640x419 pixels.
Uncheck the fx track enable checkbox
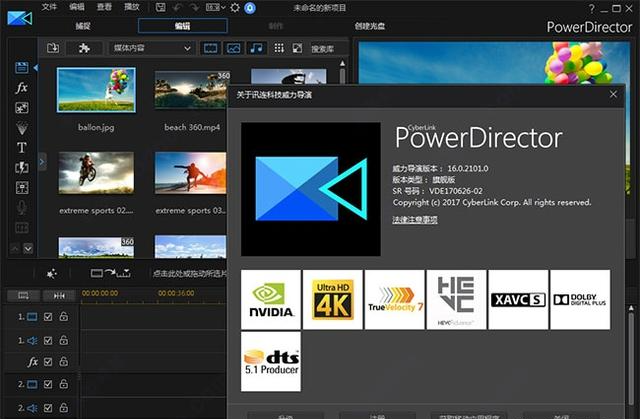pos(48,362)
